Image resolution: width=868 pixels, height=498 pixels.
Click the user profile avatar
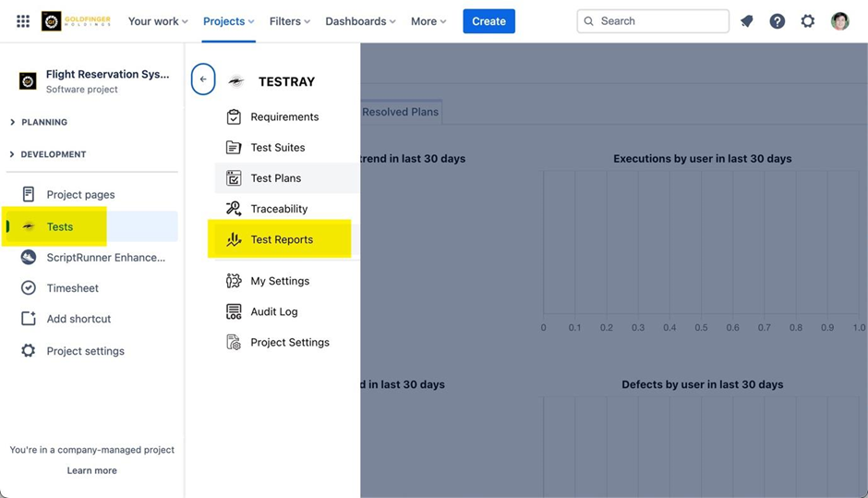[839, 21]
